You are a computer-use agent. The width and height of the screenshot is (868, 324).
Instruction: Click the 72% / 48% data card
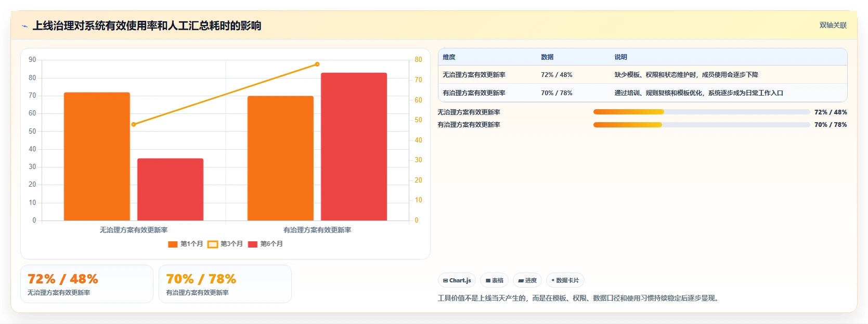point(87,284)
